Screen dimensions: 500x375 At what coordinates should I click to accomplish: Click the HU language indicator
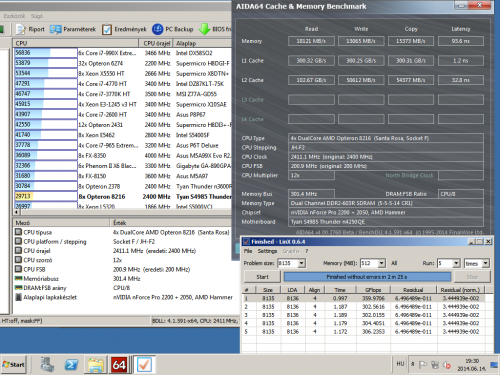pyautogui.click(x=400, y=364)
